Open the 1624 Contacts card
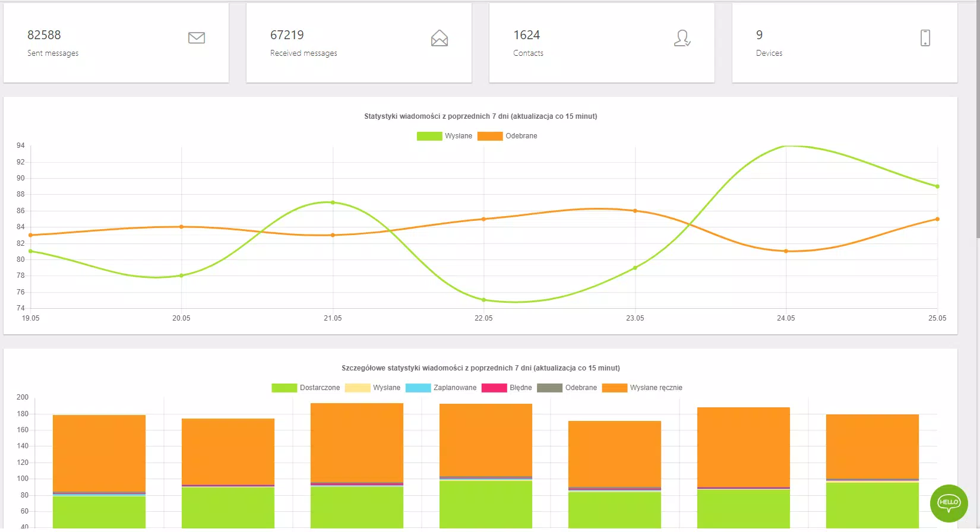 click(x=602, y=43)
